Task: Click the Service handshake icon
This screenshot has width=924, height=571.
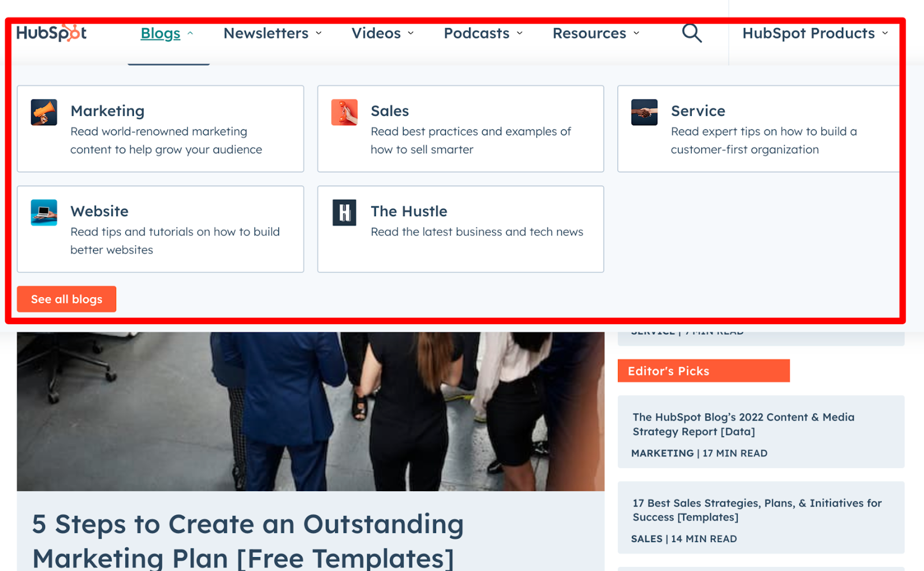Action: click(644, 112)
